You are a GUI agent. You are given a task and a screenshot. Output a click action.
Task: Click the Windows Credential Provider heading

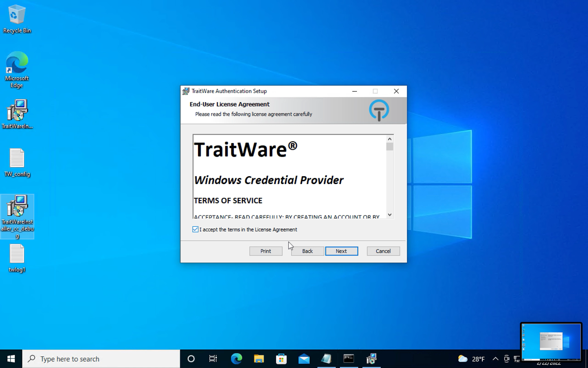pos(269,180)
